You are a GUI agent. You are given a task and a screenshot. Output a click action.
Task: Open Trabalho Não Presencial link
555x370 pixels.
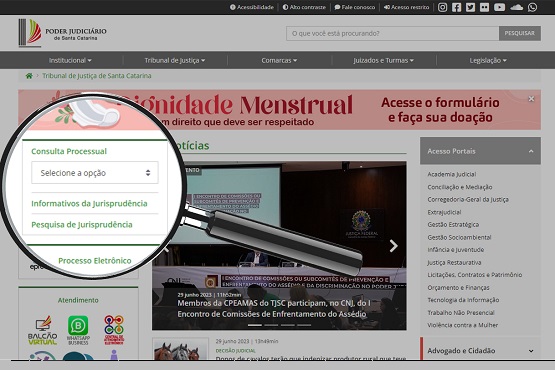click(460, 313)
